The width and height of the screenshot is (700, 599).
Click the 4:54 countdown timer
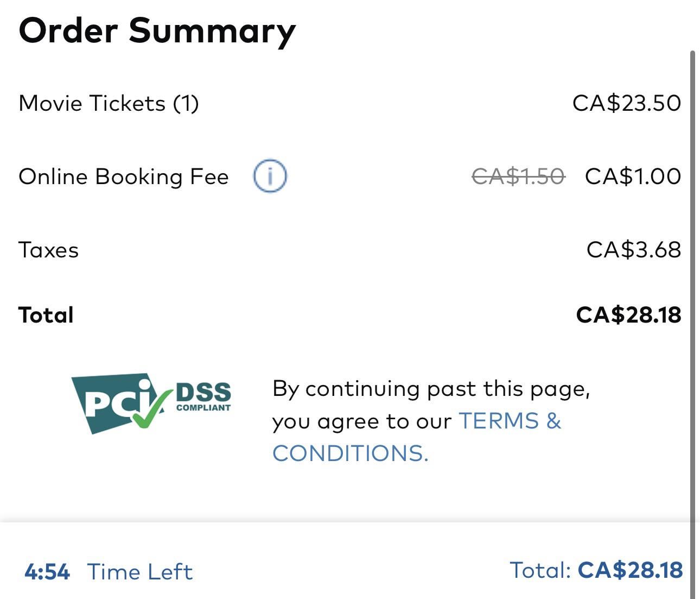(x=47, y=572)
